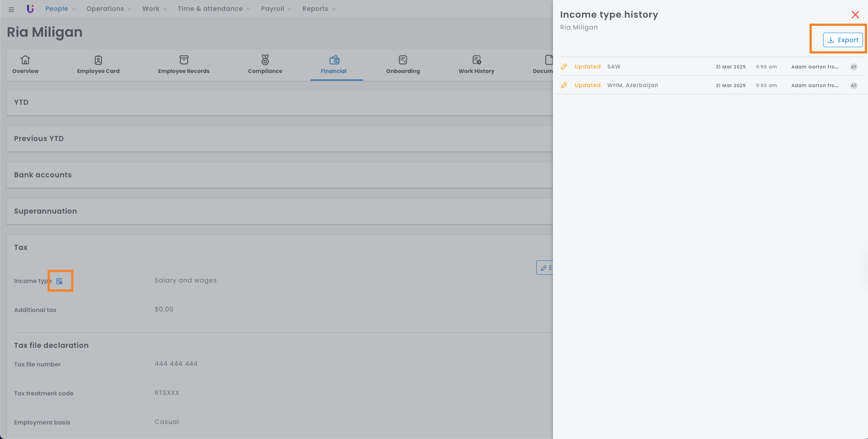Viewport: 868px width, 439px height.
Task: Expand the Bank accounts section
Action: coord(43,175)
